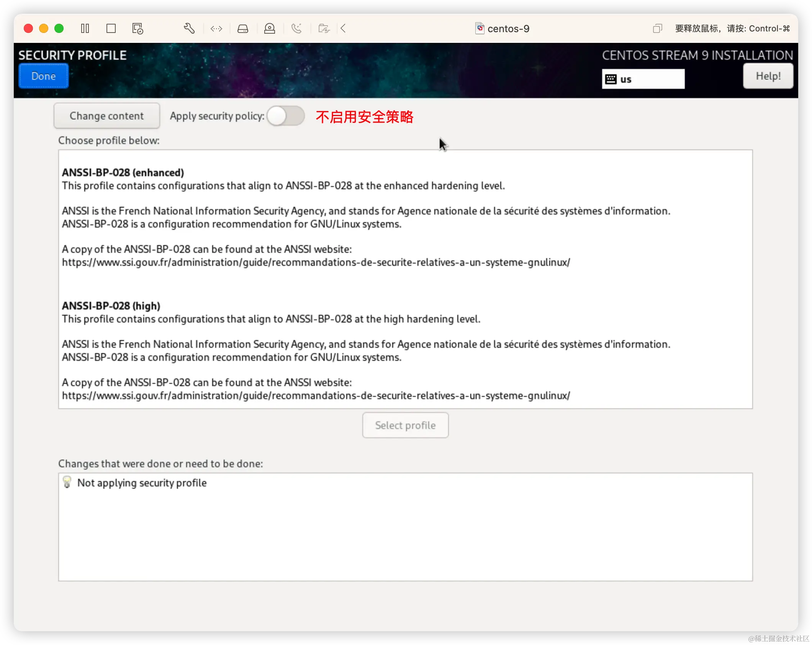Click the Select profile button
812x645 pixels.
click(405, 425)
